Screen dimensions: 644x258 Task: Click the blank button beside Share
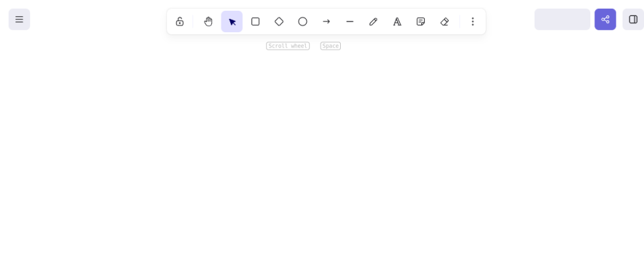click(x=562, y=19)
